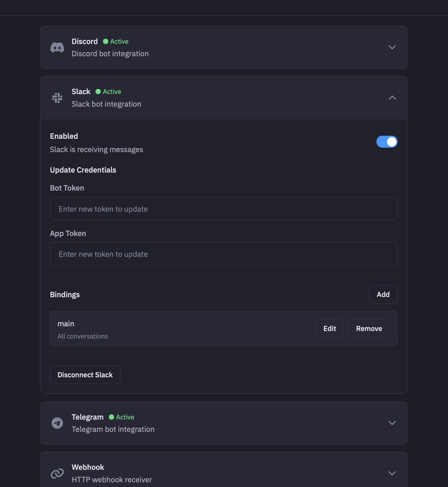448x487 pixels.
Task: Toggle the Slack Enabled switch off
Action: coord(387,142)
